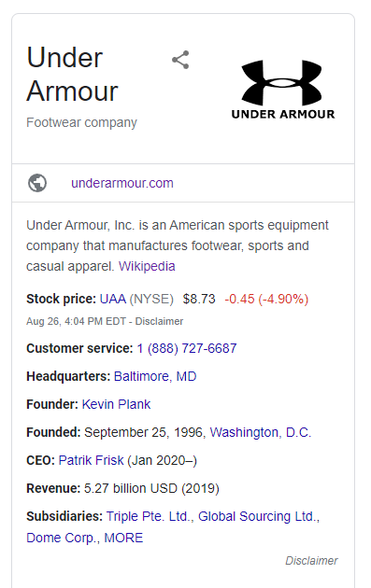Click the share icon
The width and height of the screenshot is (371, 588).
point(180,60)
